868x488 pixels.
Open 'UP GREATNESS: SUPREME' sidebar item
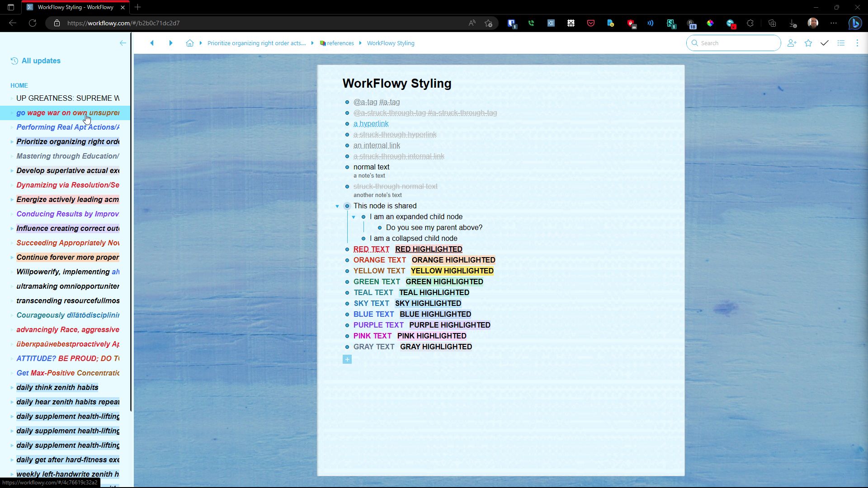pos(68,99)
